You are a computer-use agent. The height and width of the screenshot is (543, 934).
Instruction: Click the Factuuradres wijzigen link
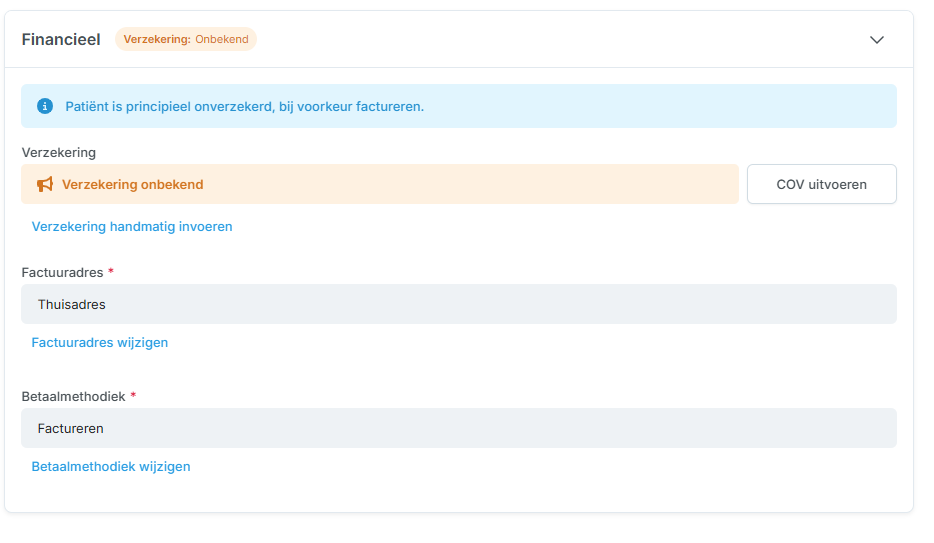pyautogui.click(x=100, y=343)
